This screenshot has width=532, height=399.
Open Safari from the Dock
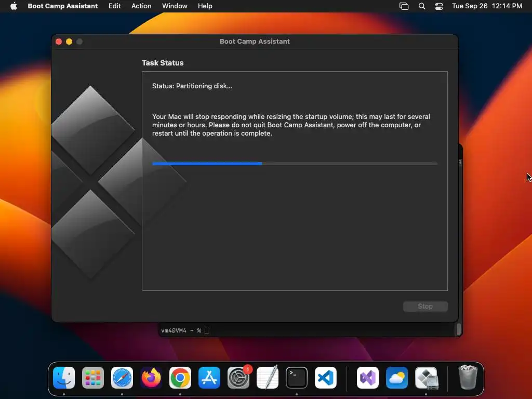point(122,378)
